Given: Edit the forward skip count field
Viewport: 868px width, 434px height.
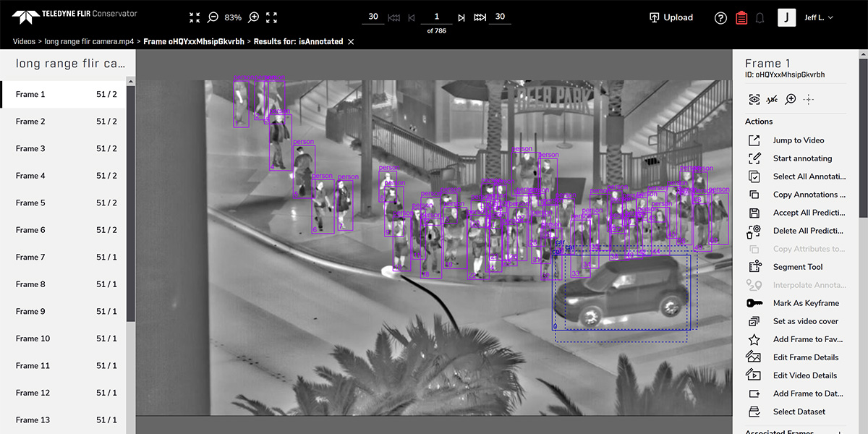Looking at the screenshot, I should pos(500,17).
